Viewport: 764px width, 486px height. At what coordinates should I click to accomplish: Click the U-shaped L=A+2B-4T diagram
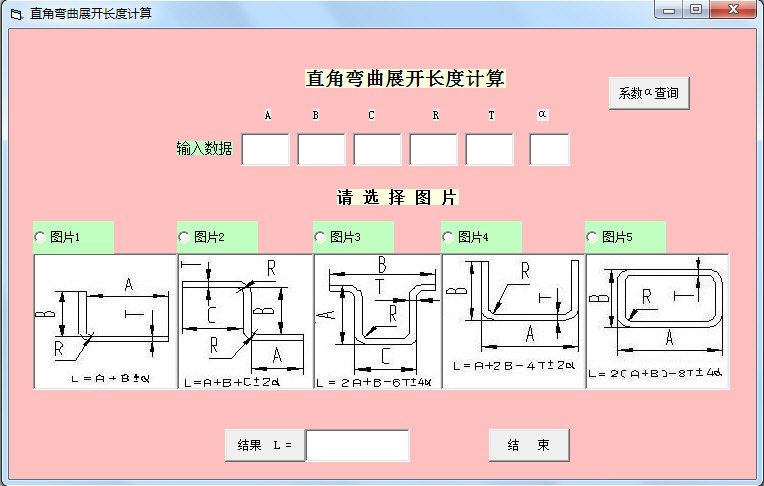[x=514, y=321]
